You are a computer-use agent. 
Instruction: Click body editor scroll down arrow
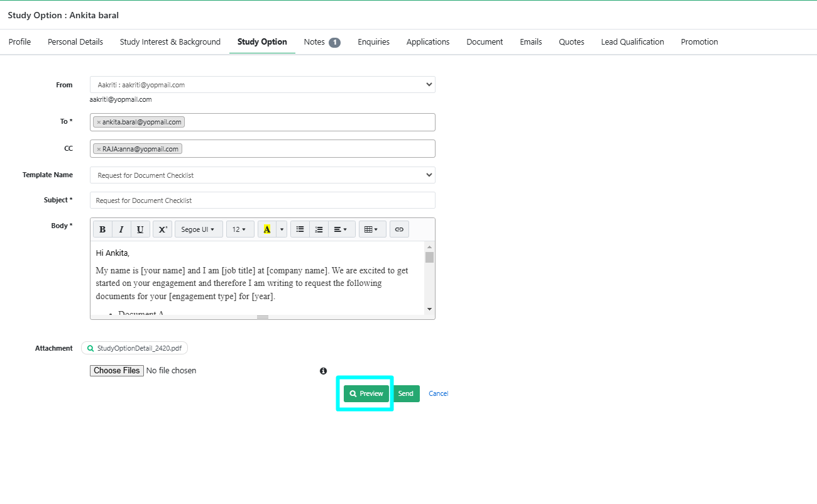429,309
